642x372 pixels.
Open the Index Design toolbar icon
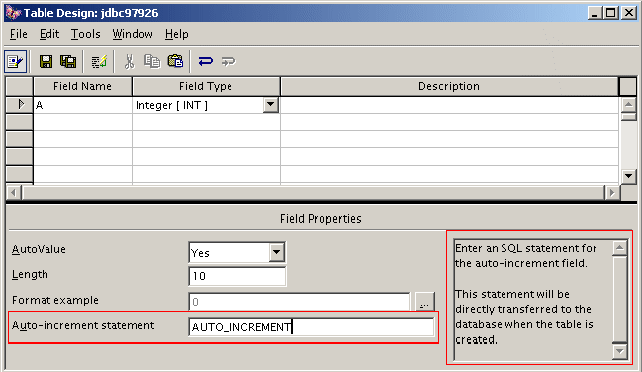99,62
